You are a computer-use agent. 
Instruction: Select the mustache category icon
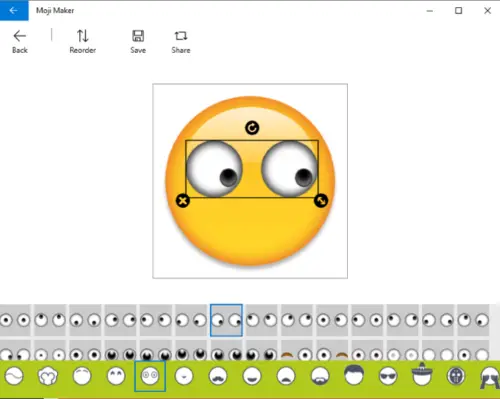(218, 376)
